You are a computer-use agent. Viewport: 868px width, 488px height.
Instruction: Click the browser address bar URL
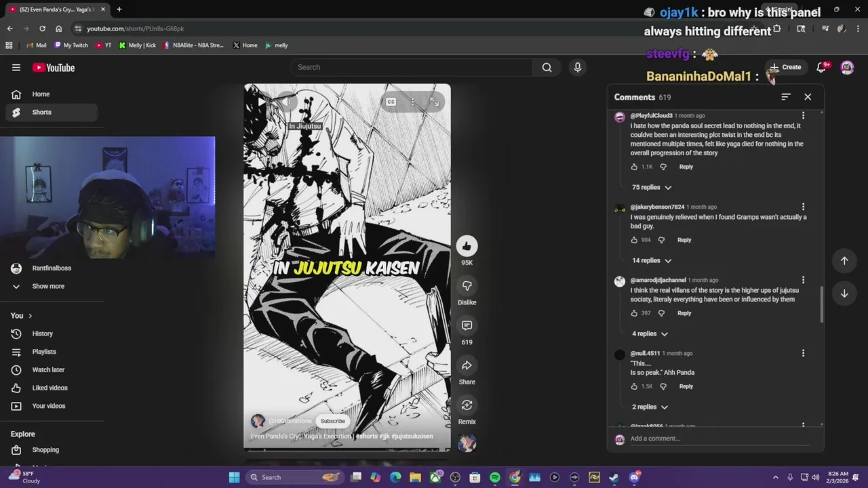136,28
